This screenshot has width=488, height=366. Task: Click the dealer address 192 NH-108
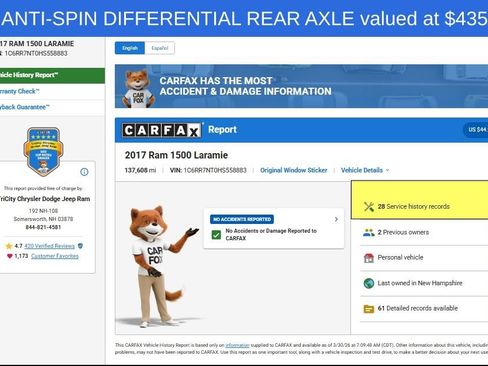pyautogui.click(x=43, y=211)
